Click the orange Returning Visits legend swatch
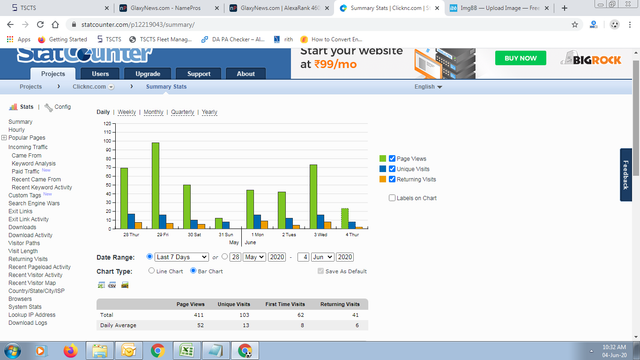The width and height of the screenshot is (640, 360). click(x=382, y=179)
